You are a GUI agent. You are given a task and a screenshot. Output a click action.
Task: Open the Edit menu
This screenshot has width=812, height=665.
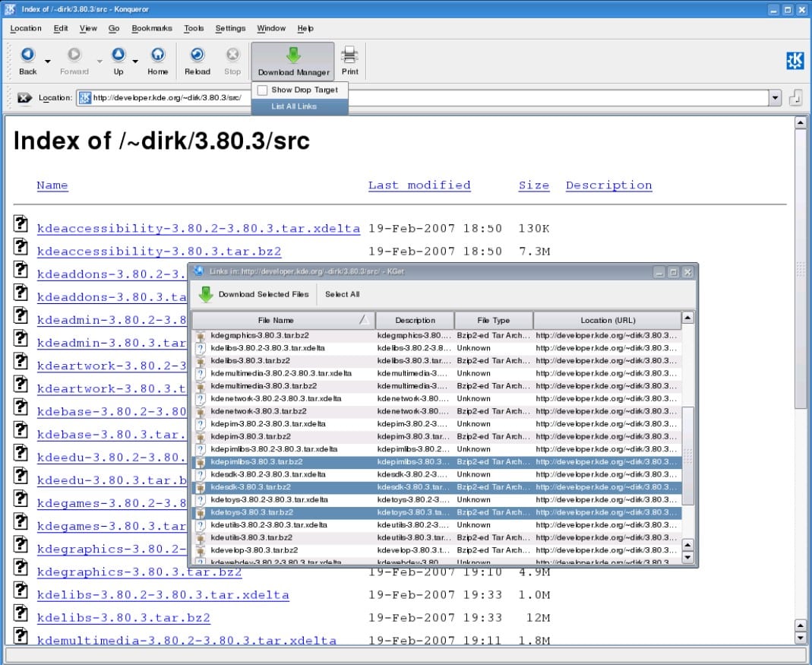(61, 29)
